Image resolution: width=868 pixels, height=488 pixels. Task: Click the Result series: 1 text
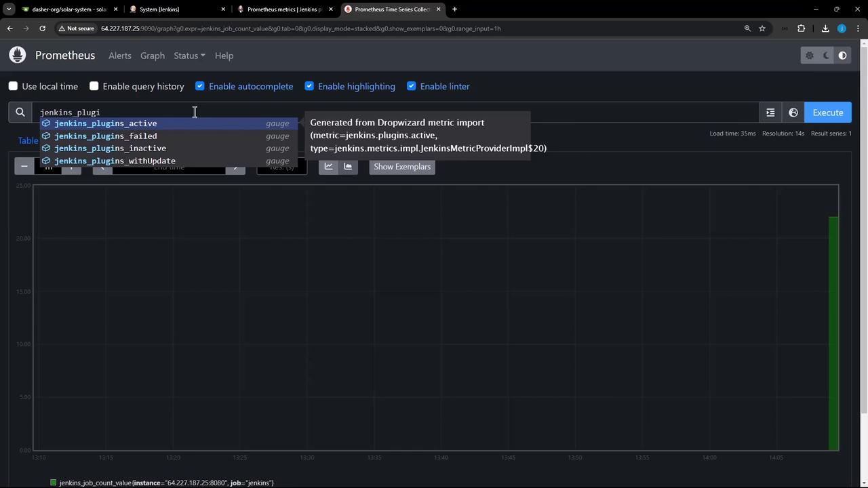coord(831,134)
